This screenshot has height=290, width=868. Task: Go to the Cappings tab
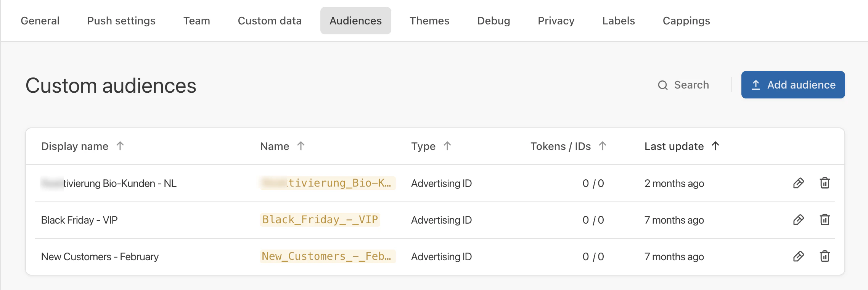click(686, 21)
